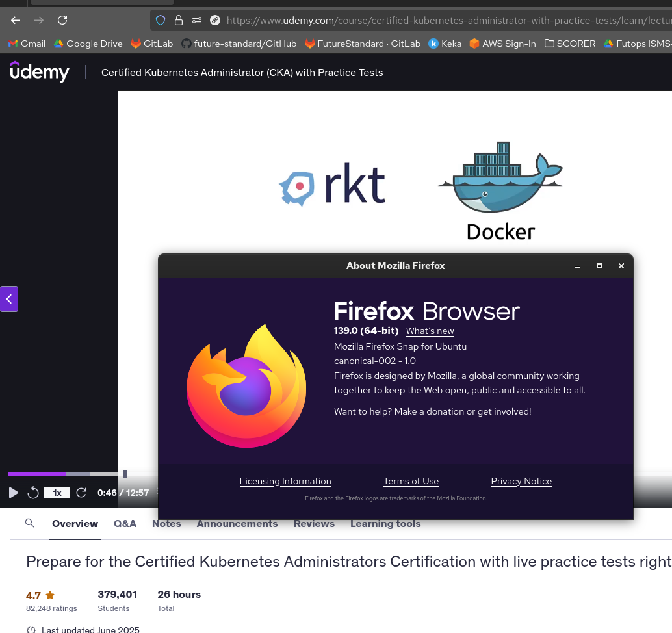Viewport: 672px width, 633px height.
Task: Click the get involved! link
Action: tap(504, 411)
